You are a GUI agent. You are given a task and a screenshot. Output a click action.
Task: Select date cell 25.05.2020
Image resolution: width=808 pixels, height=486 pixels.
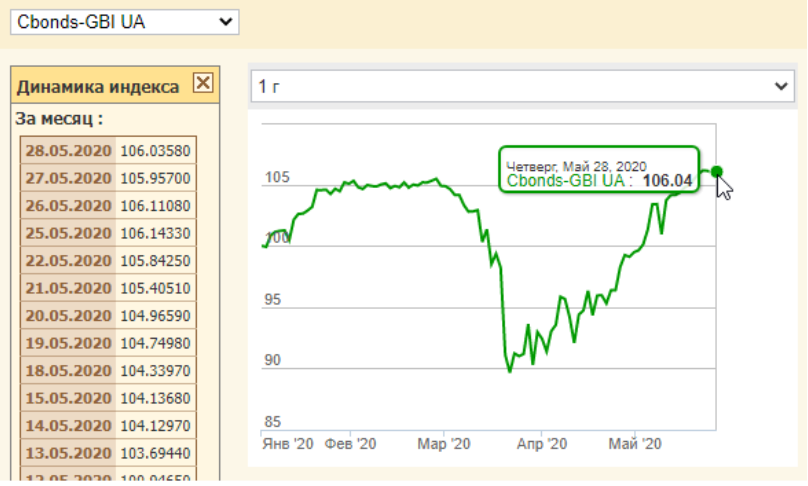pos(68,233)
